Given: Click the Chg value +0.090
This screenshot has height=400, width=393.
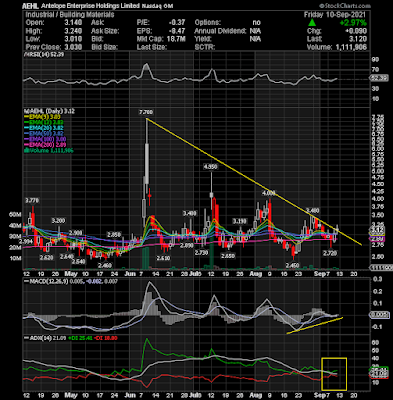Looking at the screenshot, I should [x=356, y=31].
